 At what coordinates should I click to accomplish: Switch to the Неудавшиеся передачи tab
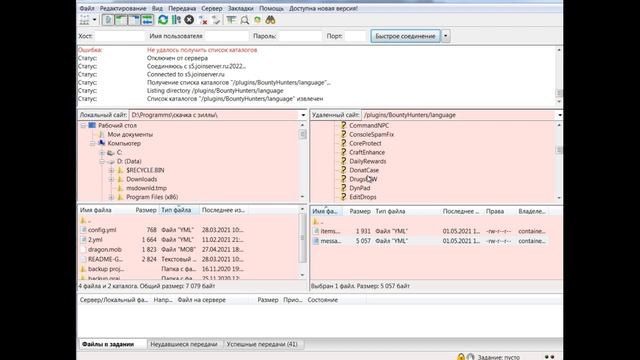coord(184,344)
